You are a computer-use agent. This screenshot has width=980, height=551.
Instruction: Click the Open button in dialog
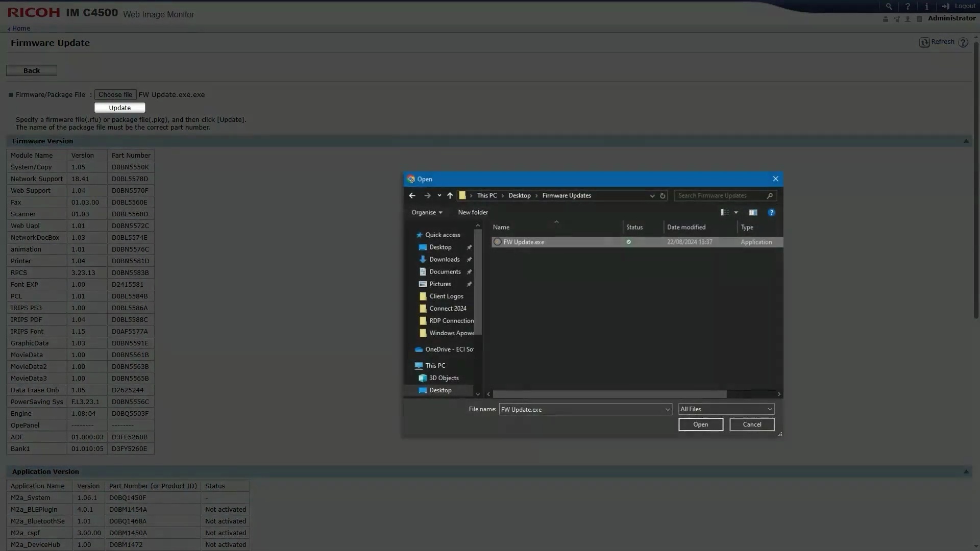point(700,424)
